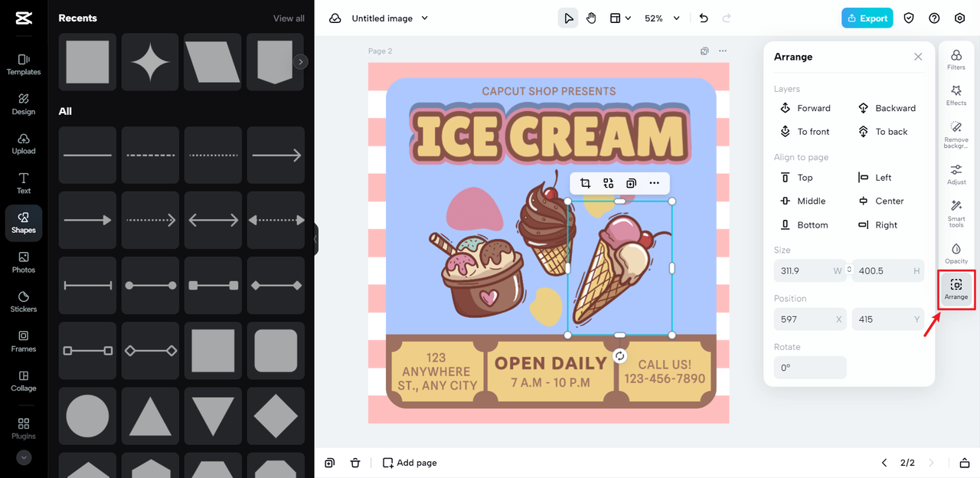This screenshot has height=478, width=980.
Task: Open the shield privacy icon
Action: coord(909,18)
